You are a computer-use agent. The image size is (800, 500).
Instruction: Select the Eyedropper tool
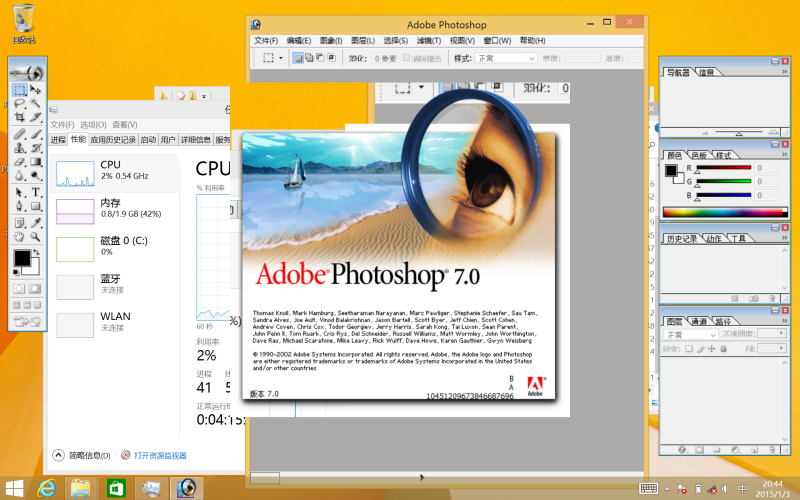point(35,223)
